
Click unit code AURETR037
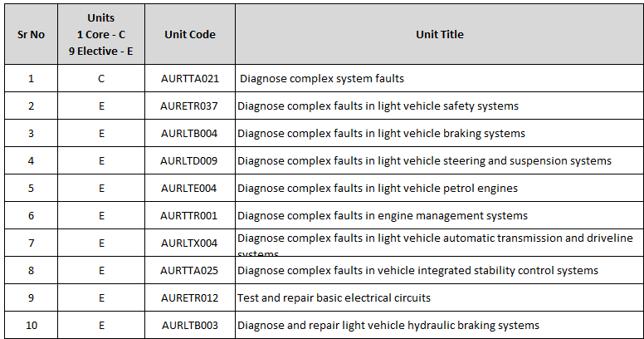tap(189, 106)
